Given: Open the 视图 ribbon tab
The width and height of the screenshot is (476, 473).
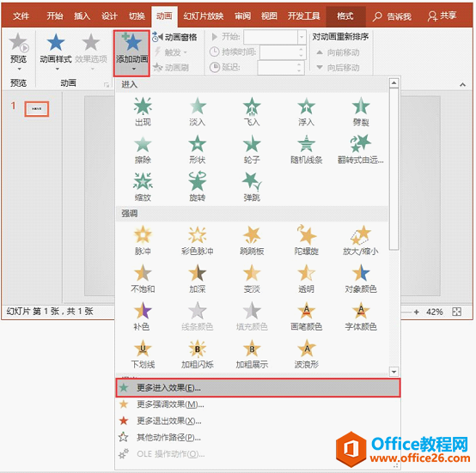Looking at the screenshot, I should pyautogui.click(x=269, y=15).
